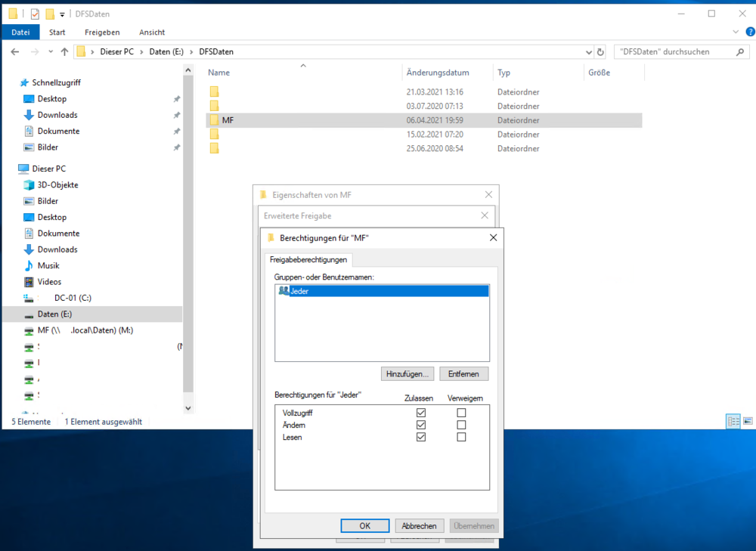Viewport: 756px width, 551px height.
Task: Uncheck Lesen Zulassen checkbox
Action: pos(421,437)
